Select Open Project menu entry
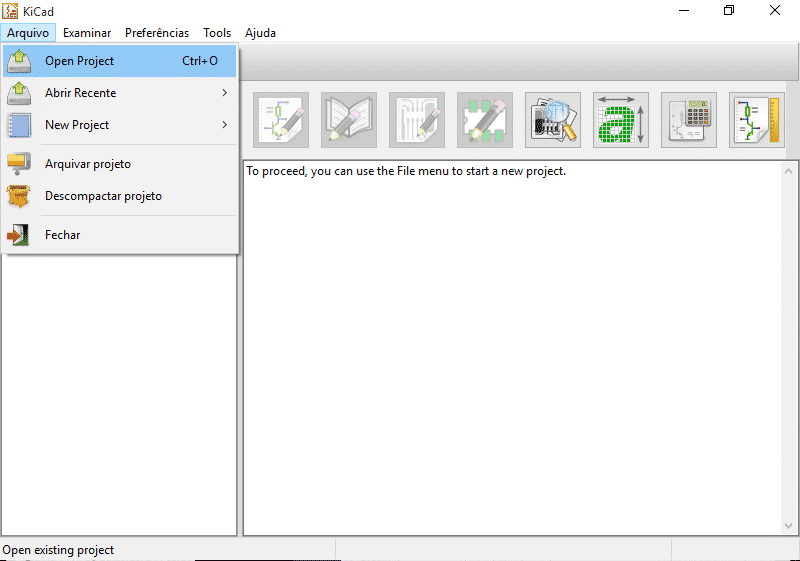This screenshot has width=800, height=561. point(120,61)
